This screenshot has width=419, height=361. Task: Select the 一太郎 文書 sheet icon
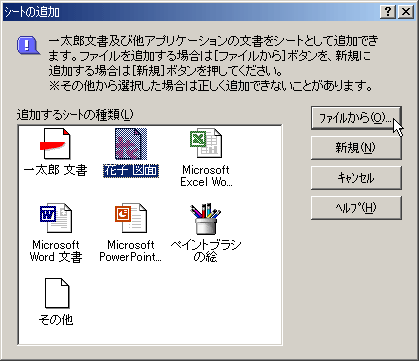point(55,144)
